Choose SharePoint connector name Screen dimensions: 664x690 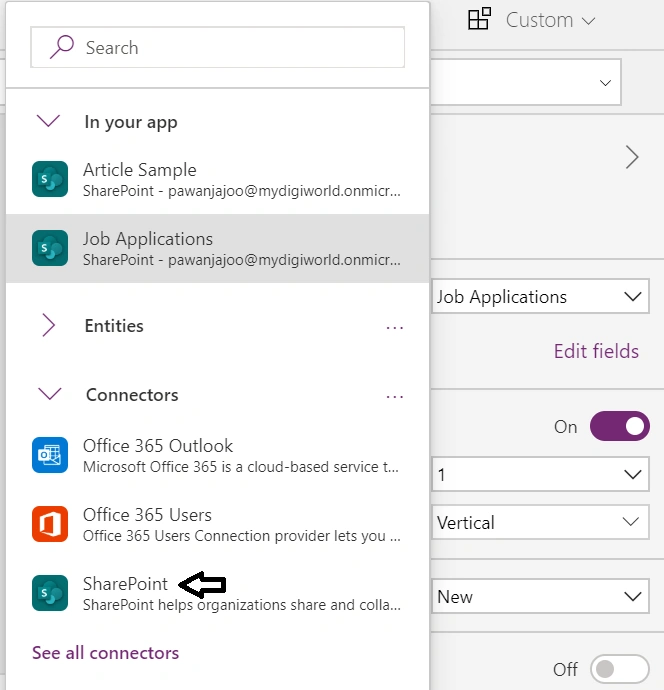[125, 584]
